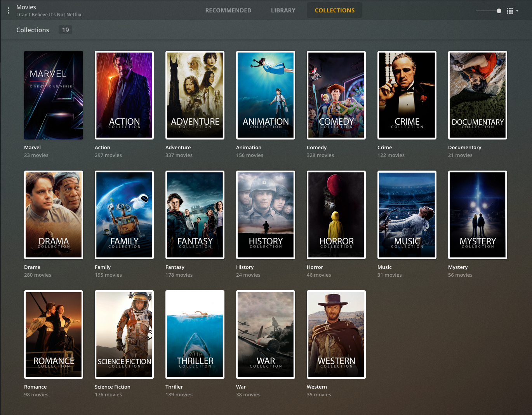Open the Fantasy collection poster
Viewport: 532px width, 415px height.
(195, 215)
